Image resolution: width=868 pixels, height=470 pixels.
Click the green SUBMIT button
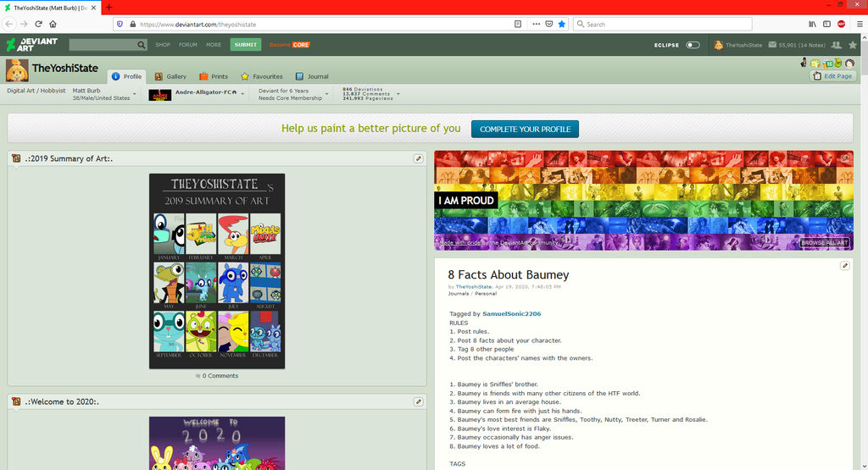click(x=245, y=45)
